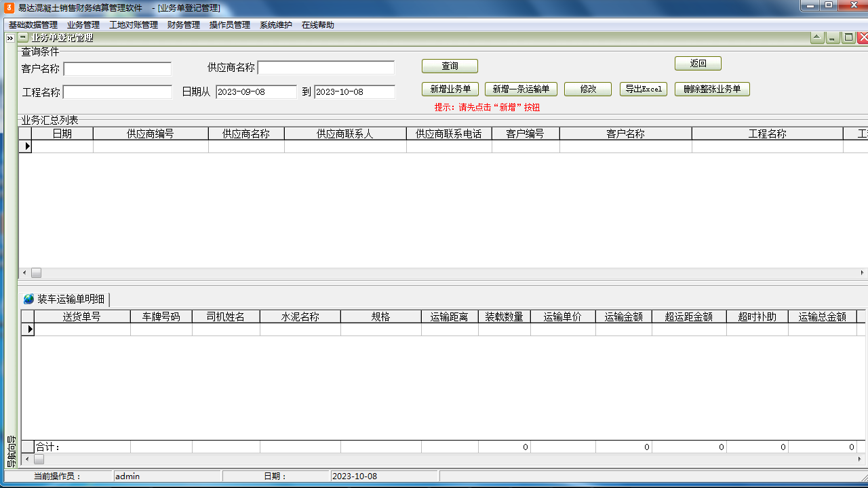868x488 pixels.
Task: Click the summary list horizontal scrollbar thumb
Action: click(x=36, y=272)
